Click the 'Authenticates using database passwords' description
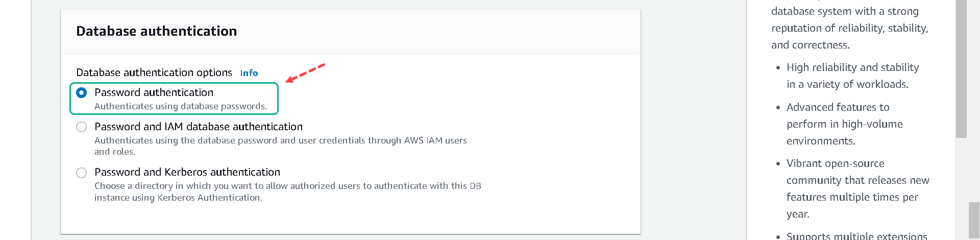The width and height of the screenshot is (980, 240). point(181,106)
